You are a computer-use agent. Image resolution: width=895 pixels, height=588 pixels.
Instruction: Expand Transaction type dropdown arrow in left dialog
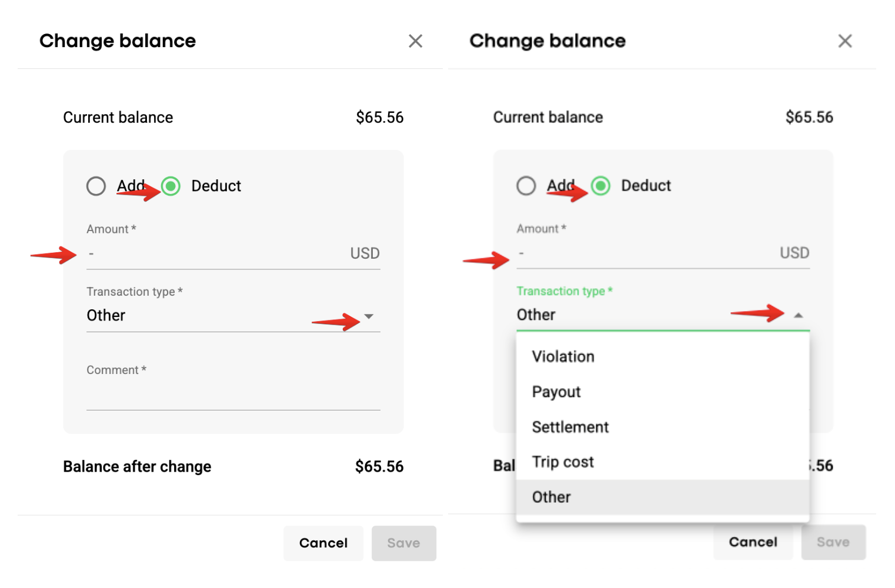(369, 316)
